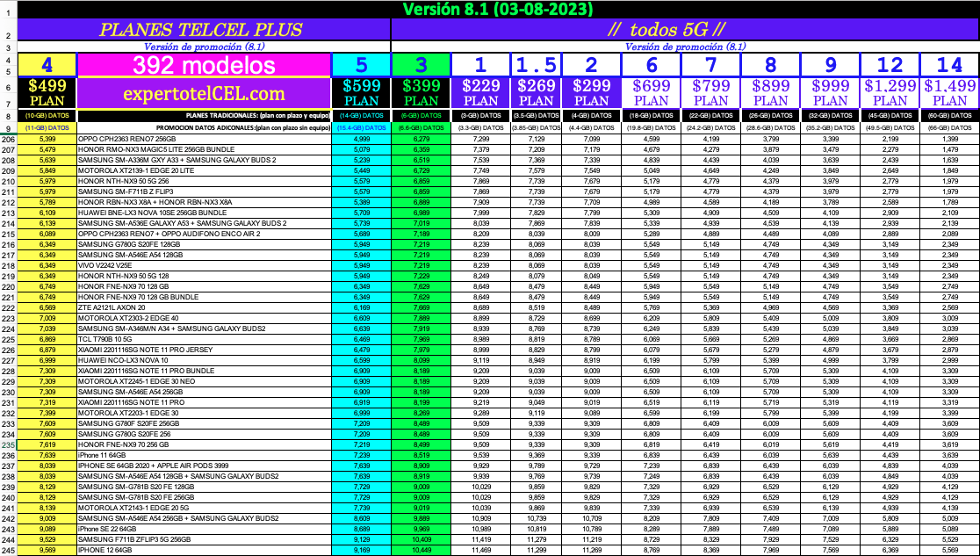The image size is (980, 556).
Task: Click "HONOR RMO-NX3 MAGIC5 LITE 256GB BUNDLE" cell
Action: click(x=203, y=149)
